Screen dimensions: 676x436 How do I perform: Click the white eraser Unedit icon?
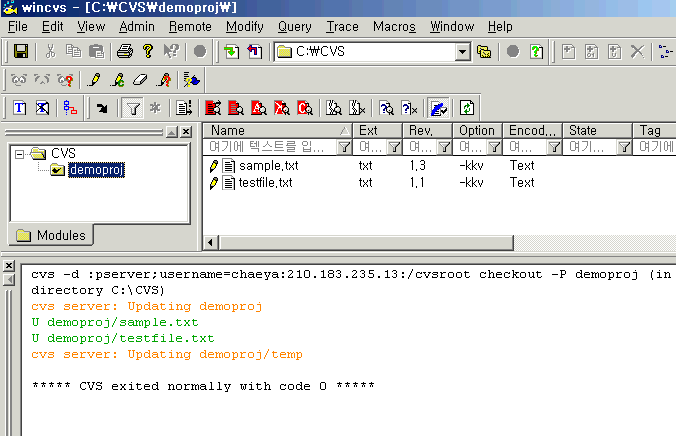tap(140, 80)
